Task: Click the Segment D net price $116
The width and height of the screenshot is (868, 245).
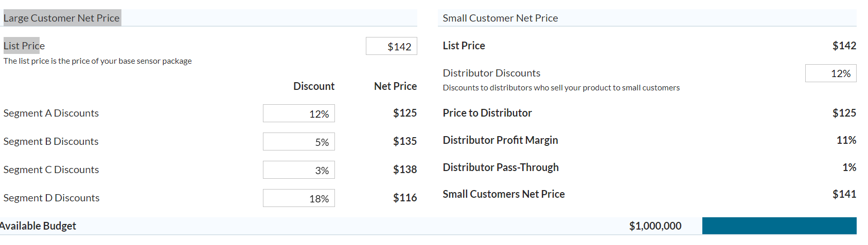Action: 405,198
